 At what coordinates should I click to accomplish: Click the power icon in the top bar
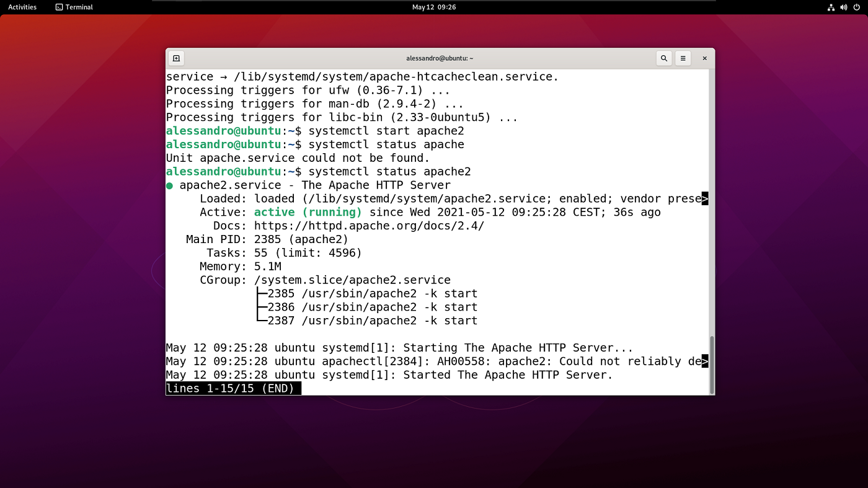pyautogui.click(x=856, y=7)
